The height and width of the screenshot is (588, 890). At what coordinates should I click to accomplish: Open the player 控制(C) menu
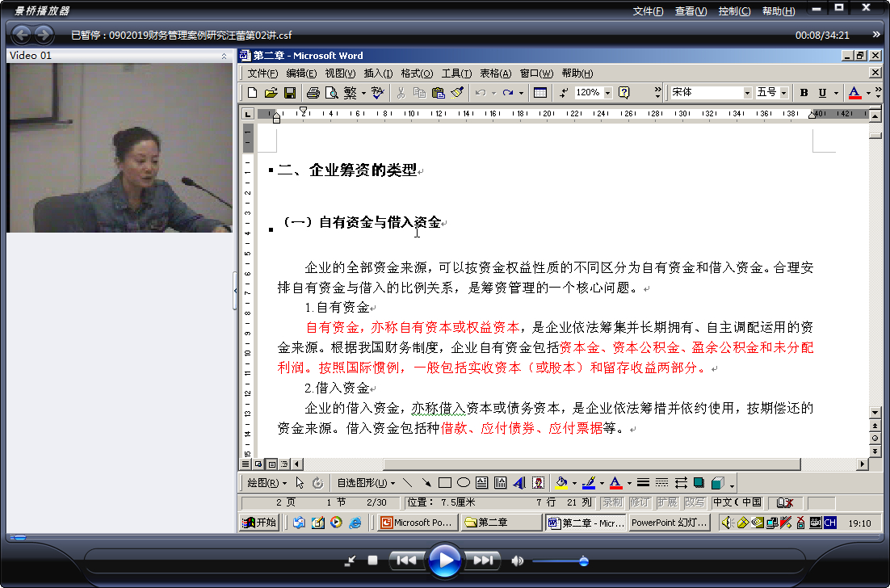point(734,10)
